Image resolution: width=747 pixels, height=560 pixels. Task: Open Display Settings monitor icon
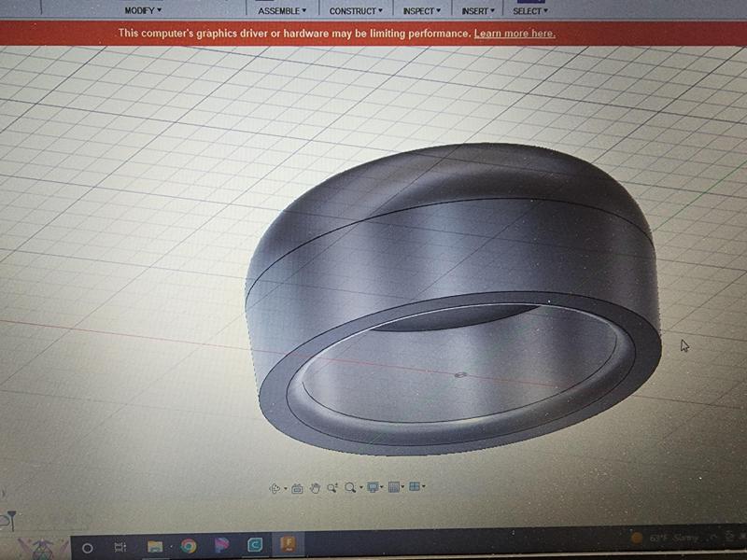[373, 486]
